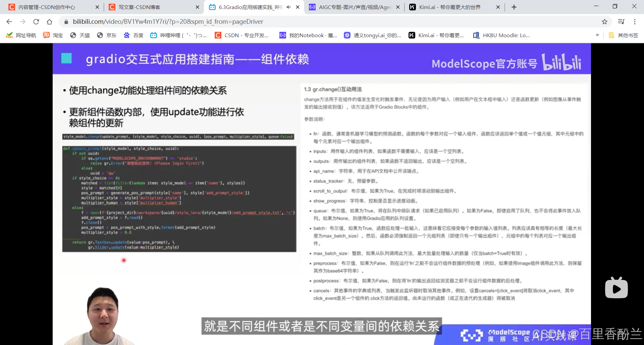The height and width of the screenshot is (345, 644).
Task: Bookmark this page with star icon
Action: (604, 21)
